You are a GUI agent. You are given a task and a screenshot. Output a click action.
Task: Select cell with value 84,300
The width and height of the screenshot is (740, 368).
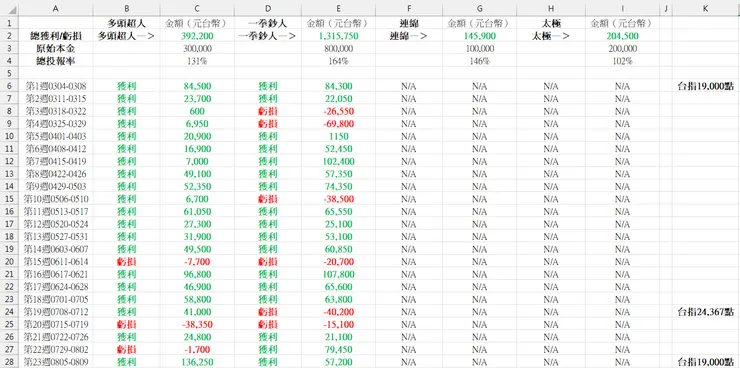[338, 86]
